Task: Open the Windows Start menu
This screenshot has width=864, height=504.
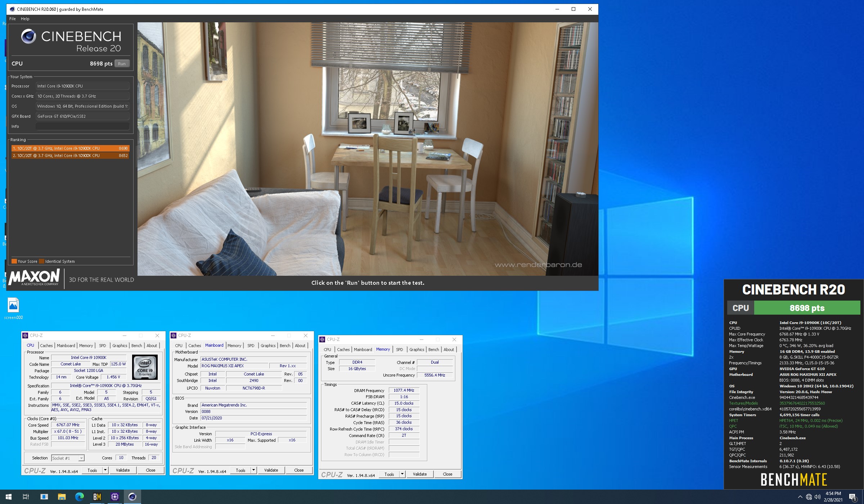Action: (x=9, y=497)
